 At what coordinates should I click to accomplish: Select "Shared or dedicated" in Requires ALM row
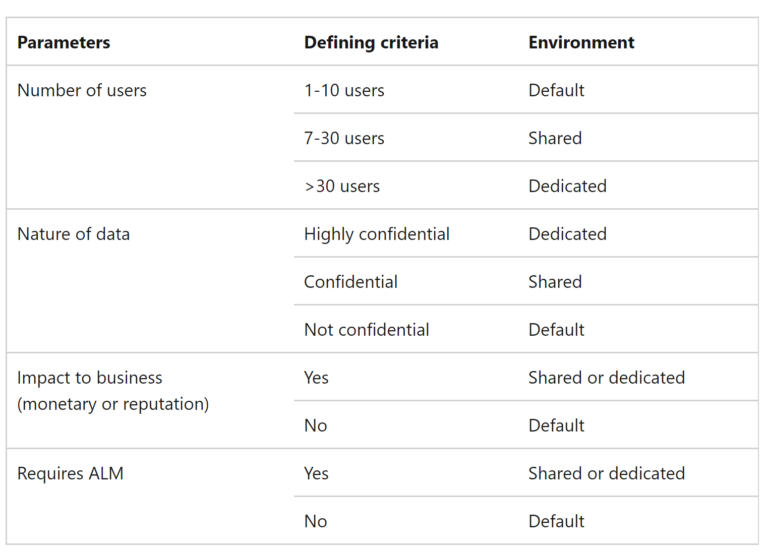click(606, 474)
